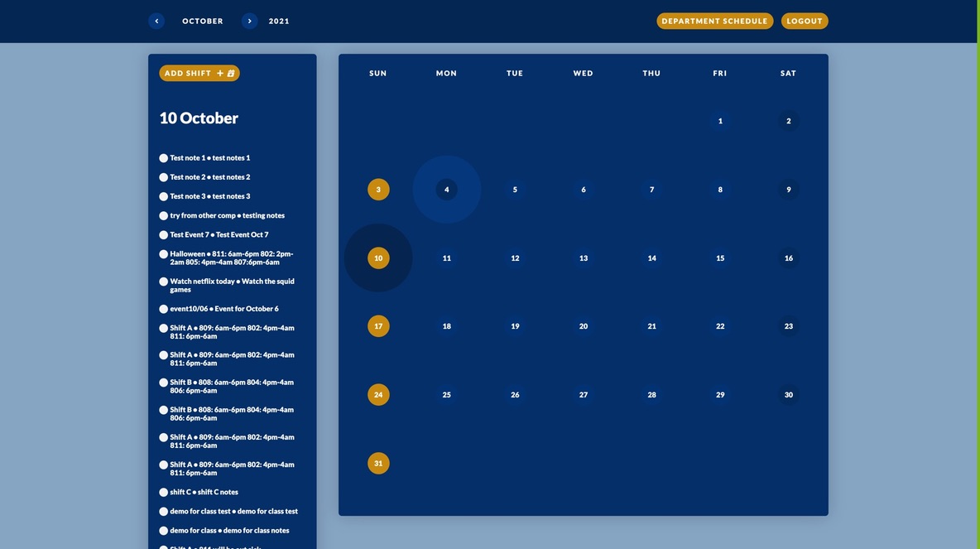This screenshot has width=980, height=549.
Task: Select October 2 on calendar
Action: point(789,121)
